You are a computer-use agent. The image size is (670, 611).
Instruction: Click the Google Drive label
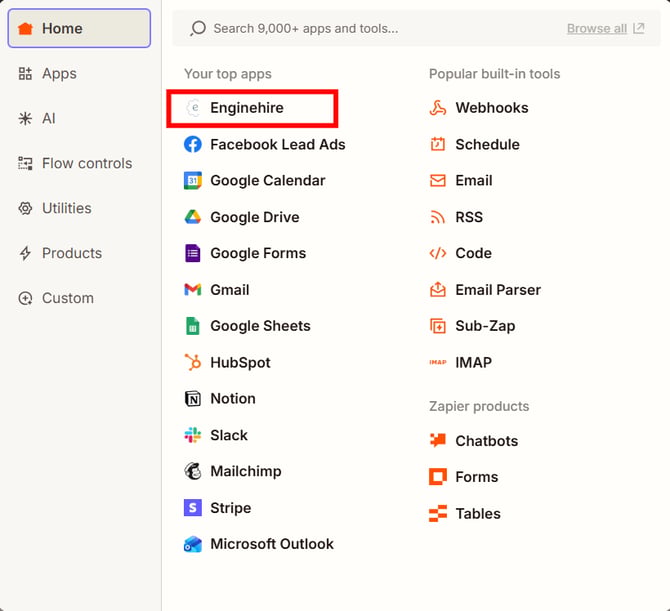point(255,217)
